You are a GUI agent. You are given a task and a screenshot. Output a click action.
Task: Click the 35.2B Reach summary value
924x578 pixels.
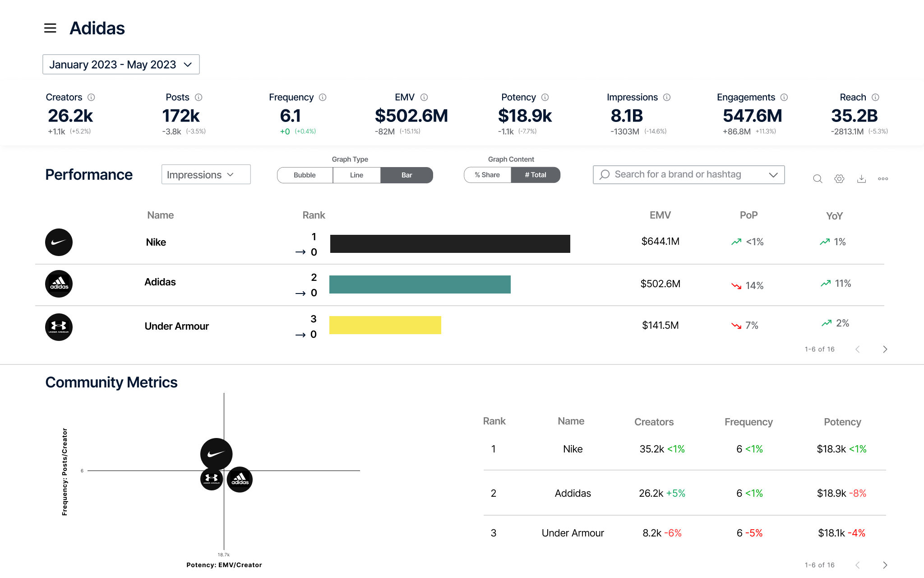[854, 116]
